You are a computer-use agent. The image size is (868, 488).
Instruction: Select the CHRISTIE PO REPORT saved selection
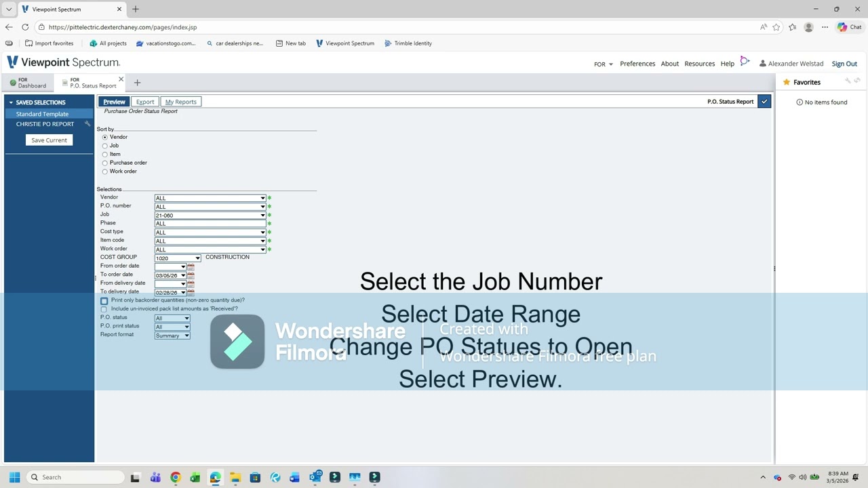45,124
